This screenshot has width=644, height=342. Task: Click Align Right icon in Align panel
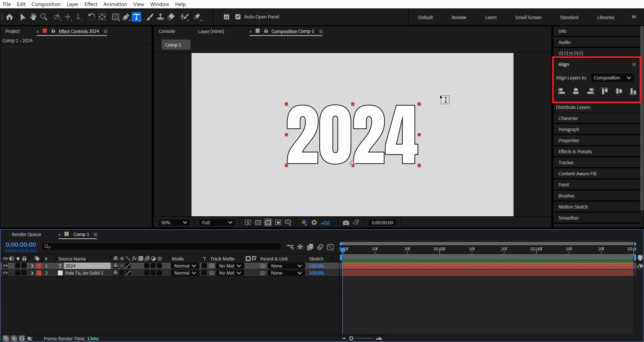[590, 91]
